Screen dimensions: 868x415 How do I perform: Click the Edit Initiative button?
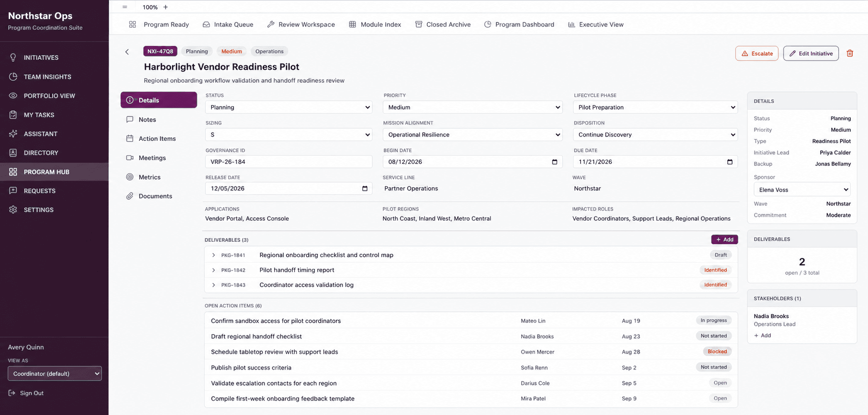point(811,53)
